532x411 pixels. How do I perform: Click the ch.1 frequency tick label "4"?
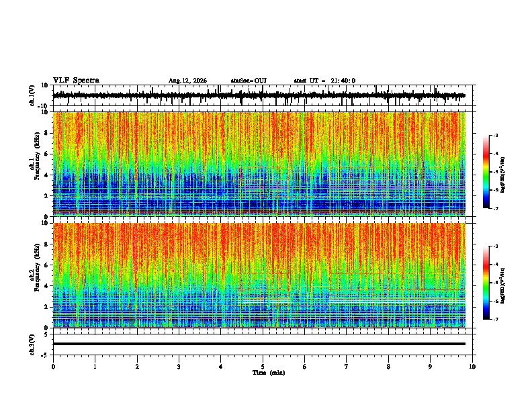[x=46, y=175]
